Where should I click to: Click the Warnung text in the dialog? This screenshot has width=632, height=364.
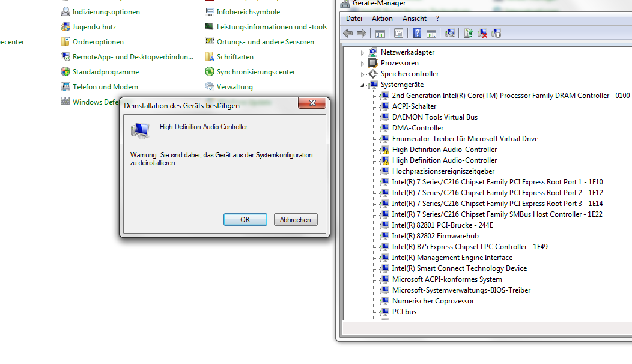[221, 159]
